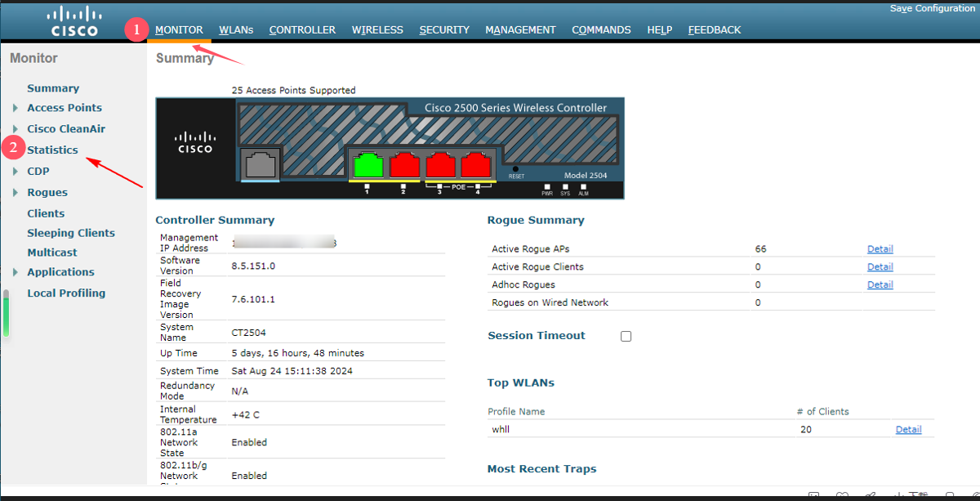
Task: Click red port 3 on the controller
Action: (x=441, y=164)
